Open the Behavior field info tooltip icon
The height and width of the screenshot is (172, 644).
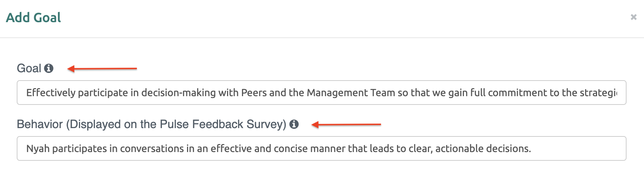(x=294, y=124)
